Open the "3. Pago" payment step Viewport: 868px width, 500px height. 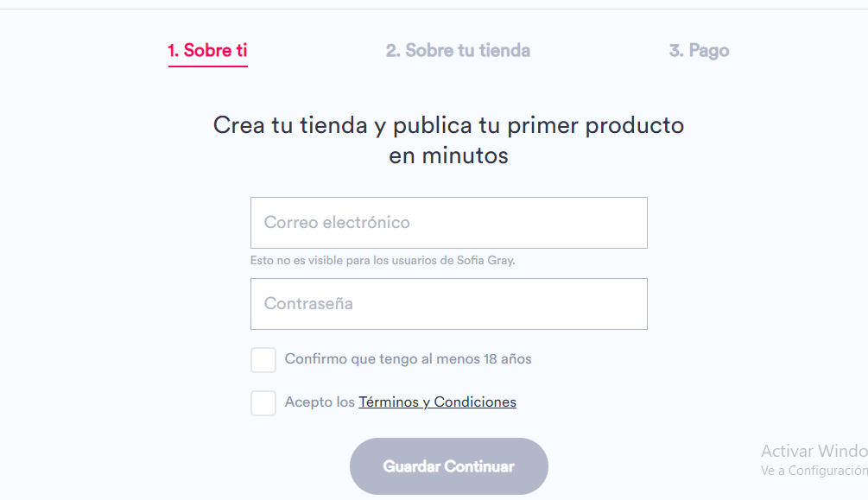point(700,50)
